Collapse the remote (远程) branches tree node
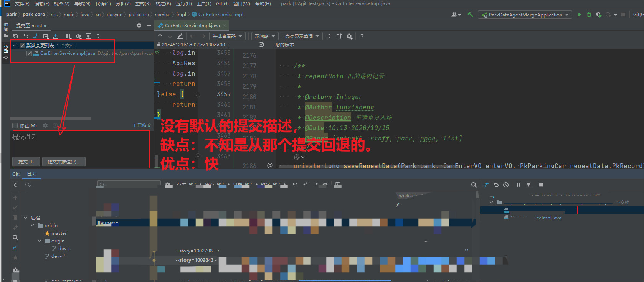The image size is (644, 282). point(26,218)
